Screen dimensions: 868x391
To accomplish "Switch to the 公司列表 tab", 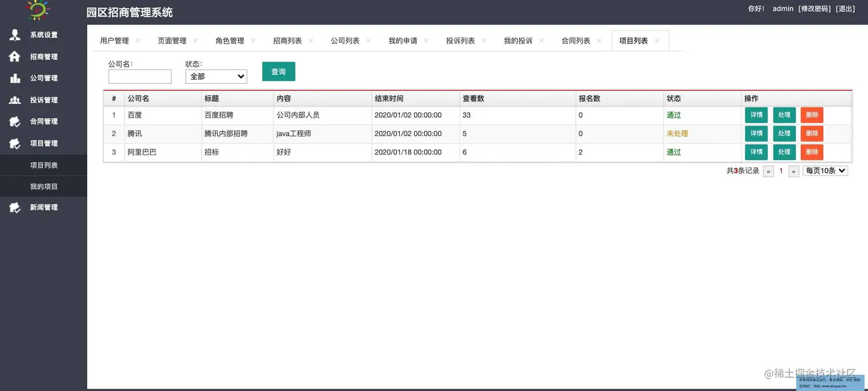I will click(x=345, y=41).
